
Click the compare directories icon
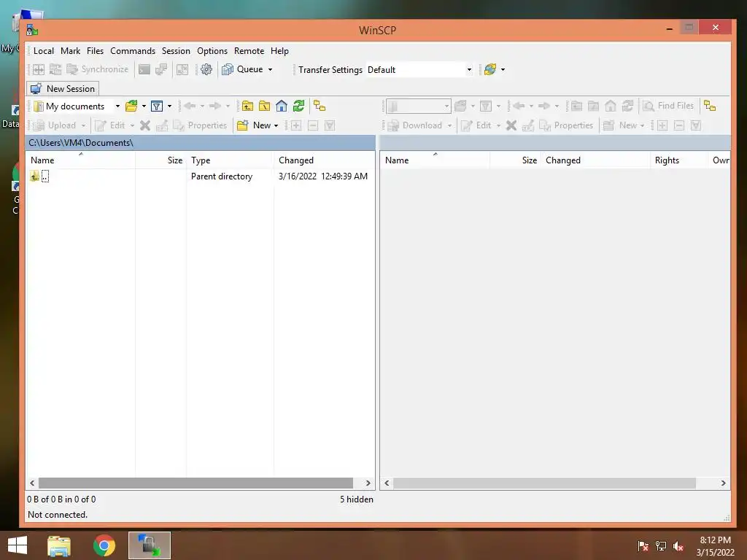pos(39,69)
